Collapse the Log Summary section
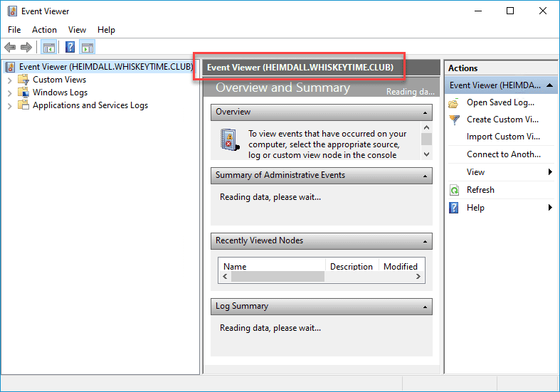The height and width of the screenshot is (392, 560). 425,307
